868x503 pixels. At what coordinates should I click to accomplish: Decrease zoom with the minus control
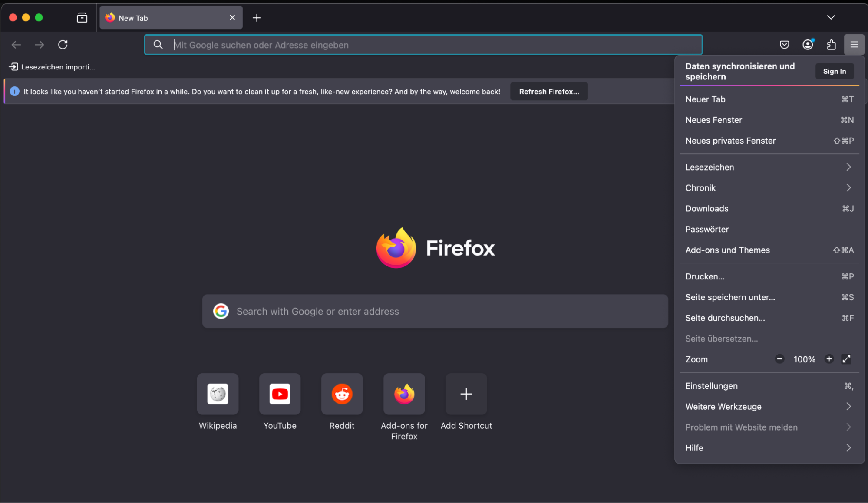click(x=779, y=359)
